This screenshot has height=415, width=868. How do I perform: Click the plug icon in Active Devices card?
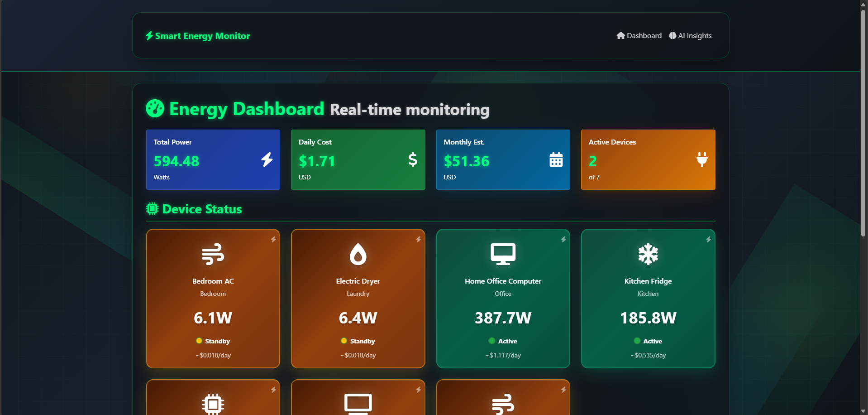tap(702, 159)
